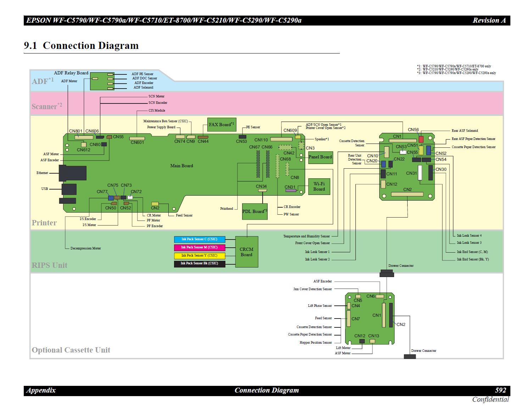
Task: Click the yellow Ink Pack Sensor Y box
Action: pyautogui.click(x=200, y=255)
